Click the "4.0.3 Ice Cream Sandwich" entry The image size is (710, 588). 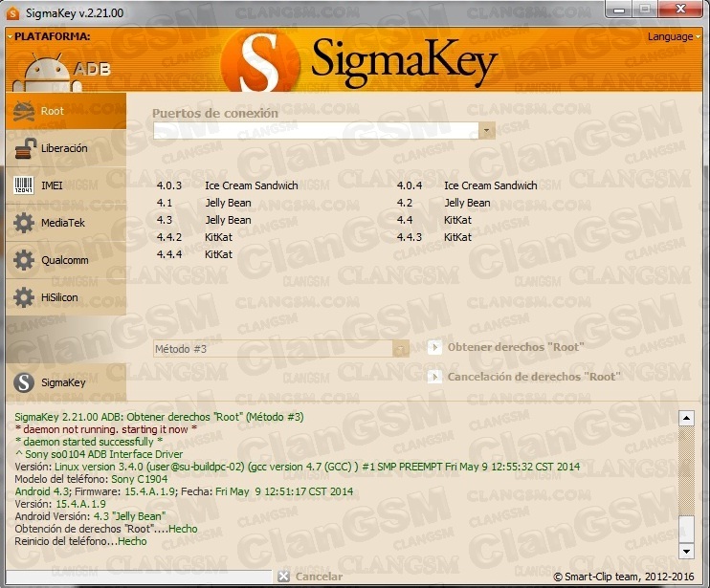228,185
